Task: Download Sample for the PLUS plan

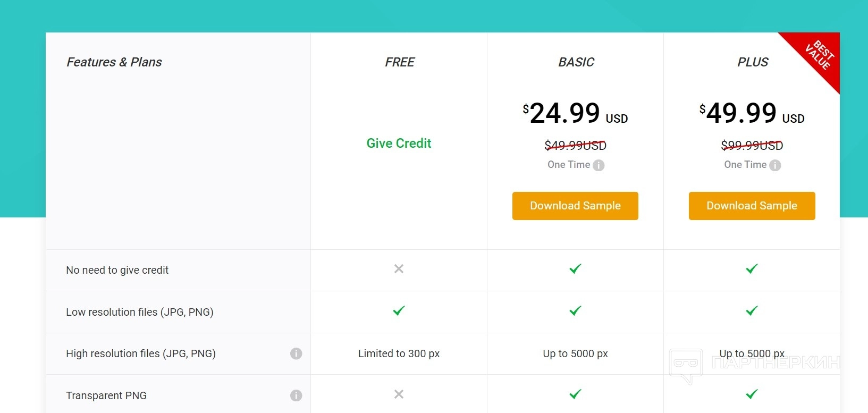Action: click(x=752, y=206)
